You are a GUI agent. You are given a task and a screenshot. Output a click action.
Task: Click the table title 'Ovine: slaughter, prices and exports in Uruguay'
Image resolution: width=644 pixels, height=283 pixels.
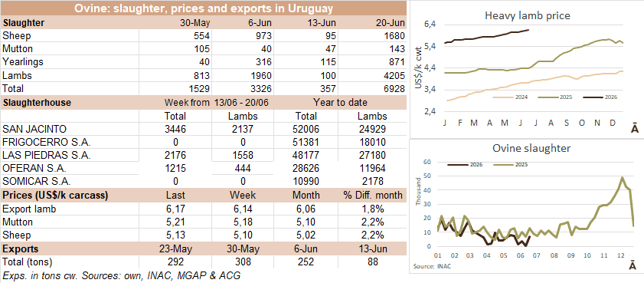pos(204,8)
